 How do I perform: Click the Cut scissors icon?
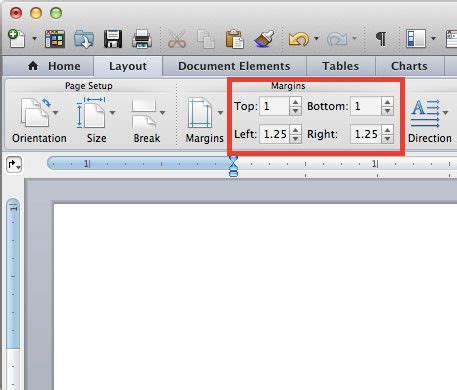click(177, 39)
